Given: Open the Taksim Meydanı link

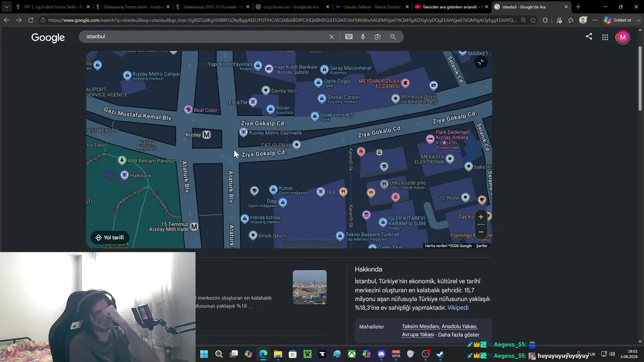Looking at the screenshot, I should (420, 327).
